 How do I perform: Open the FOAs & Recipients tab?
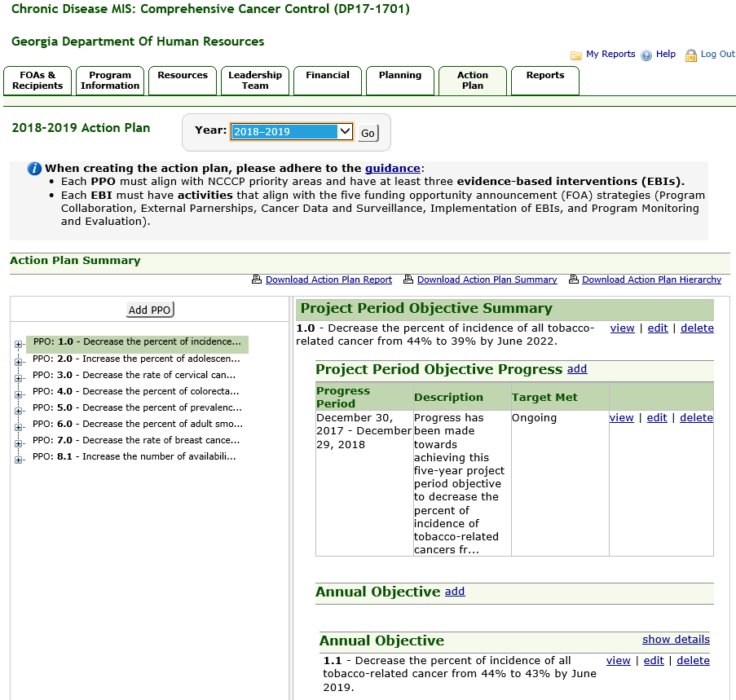coord(37,81)
